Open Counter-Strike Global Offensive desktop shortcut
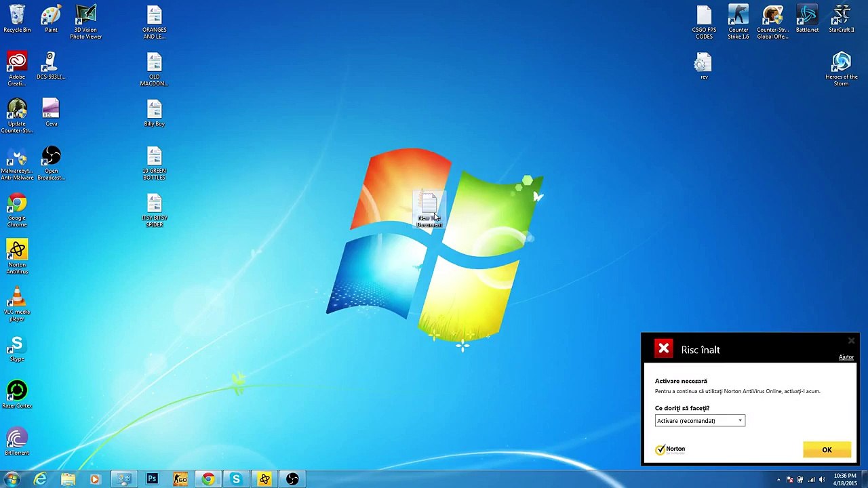The height and width of the screenshot is (488, 868). pos(772,22)
